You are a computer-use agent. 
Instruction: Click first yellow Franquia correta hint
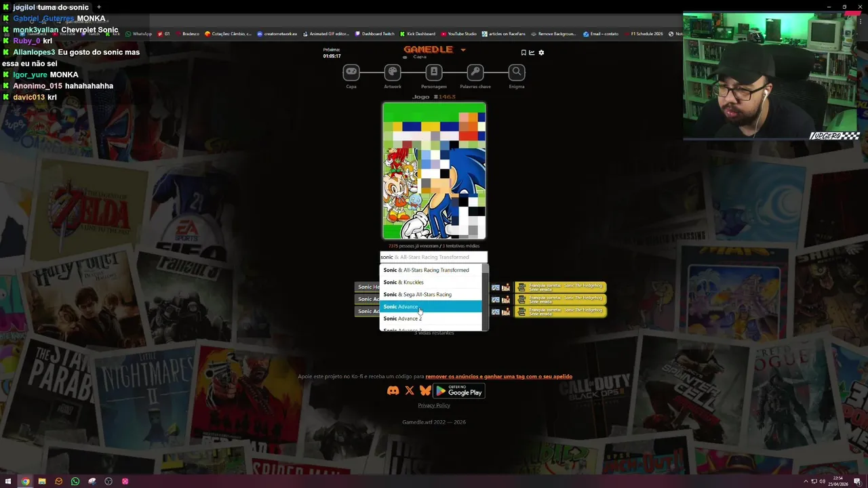560,287
